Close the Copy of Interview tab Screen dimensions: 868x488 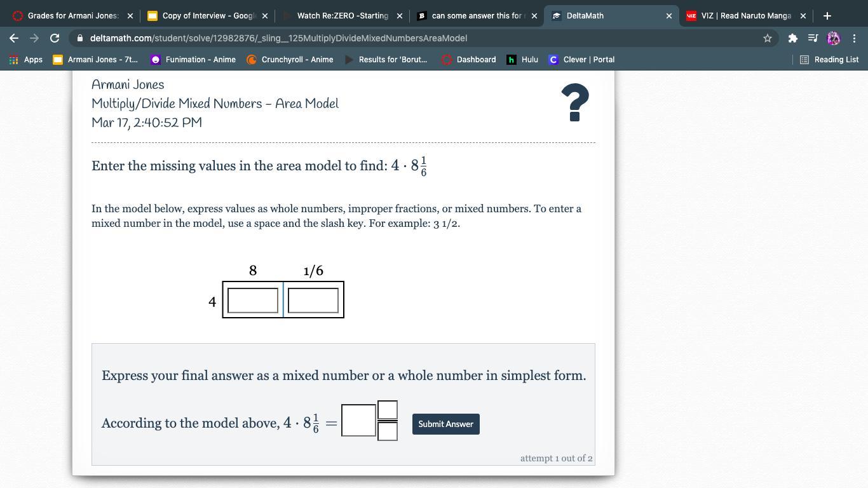pyautogui.click(x=265, y=16)
